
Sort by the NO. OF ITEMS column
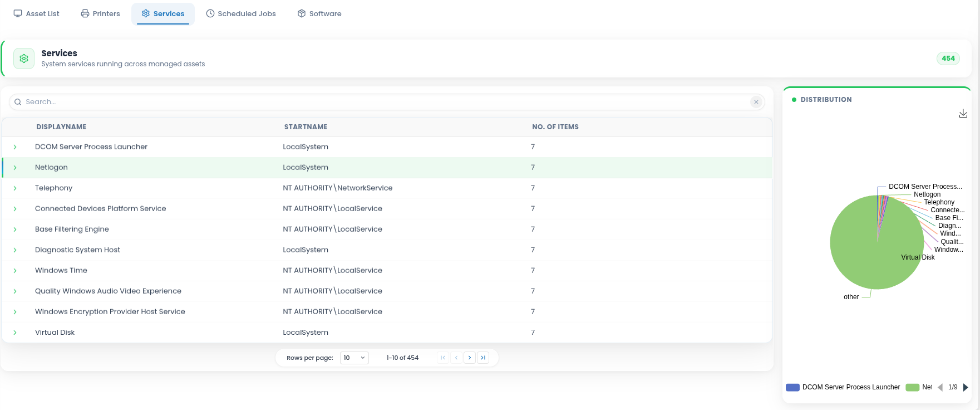[x=555, y=127]
